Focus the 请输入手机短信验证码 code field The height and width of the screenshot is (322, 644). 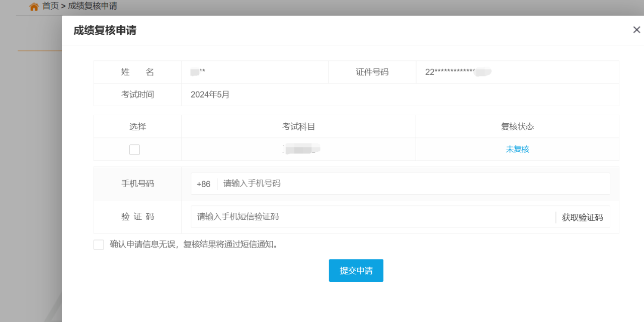(373, 217)
